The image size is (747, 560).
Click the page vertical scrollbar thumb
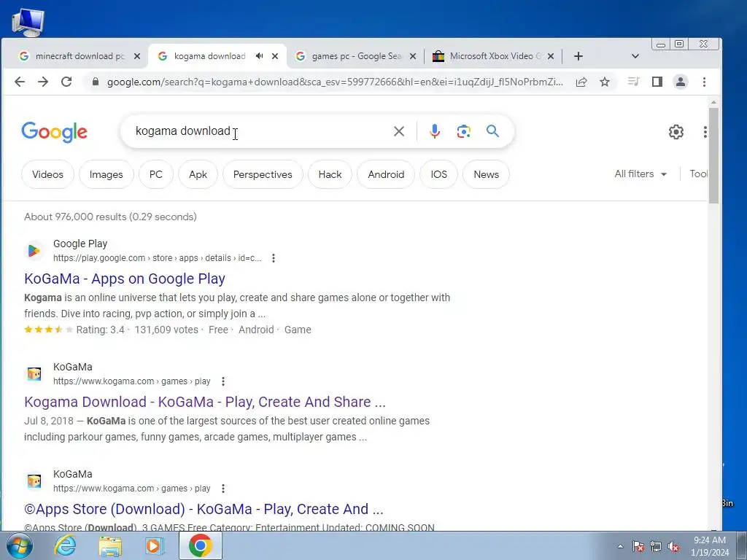pos(713,156)
